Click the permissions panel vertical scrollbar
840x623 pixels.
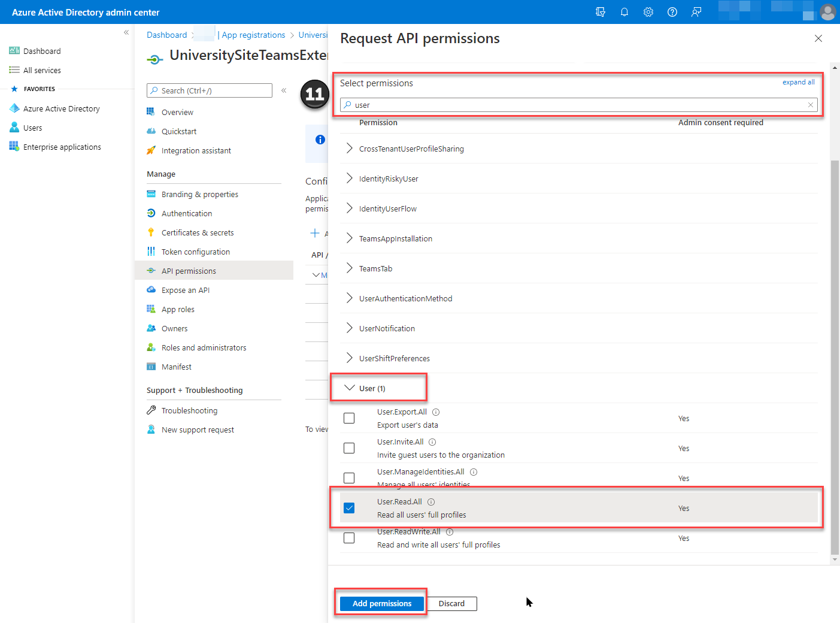click(x=835, y=358)
